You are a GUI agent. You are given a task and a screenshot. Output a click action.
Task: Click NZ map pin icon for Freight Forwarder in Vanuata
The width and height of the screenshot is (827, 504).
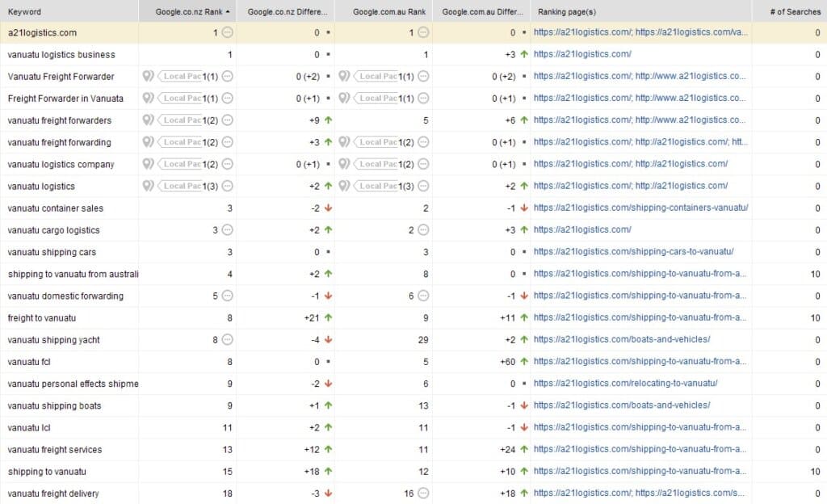pos(149,98)
